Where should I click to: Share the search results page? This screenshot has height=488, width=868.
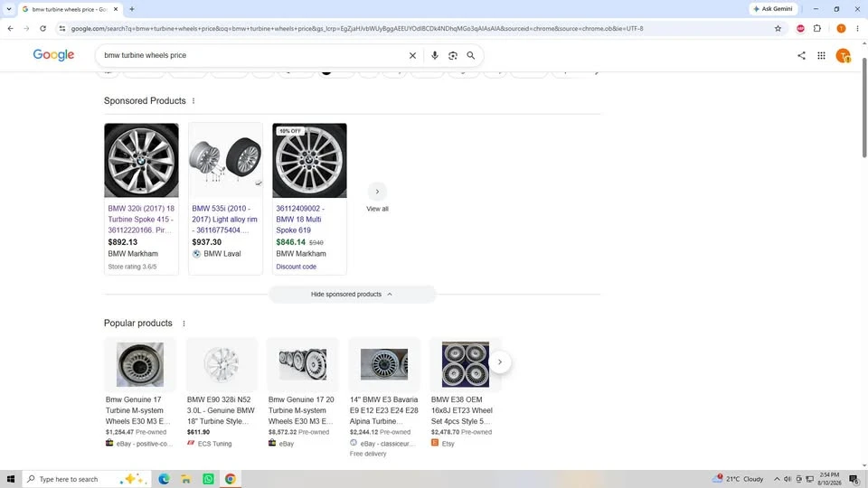[x=801, y=55]
